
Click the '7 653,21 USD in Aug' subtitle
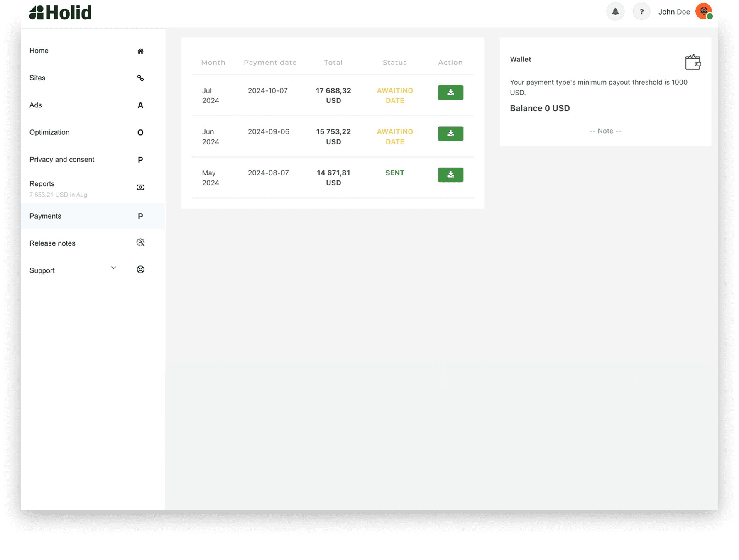click(58, 195)
